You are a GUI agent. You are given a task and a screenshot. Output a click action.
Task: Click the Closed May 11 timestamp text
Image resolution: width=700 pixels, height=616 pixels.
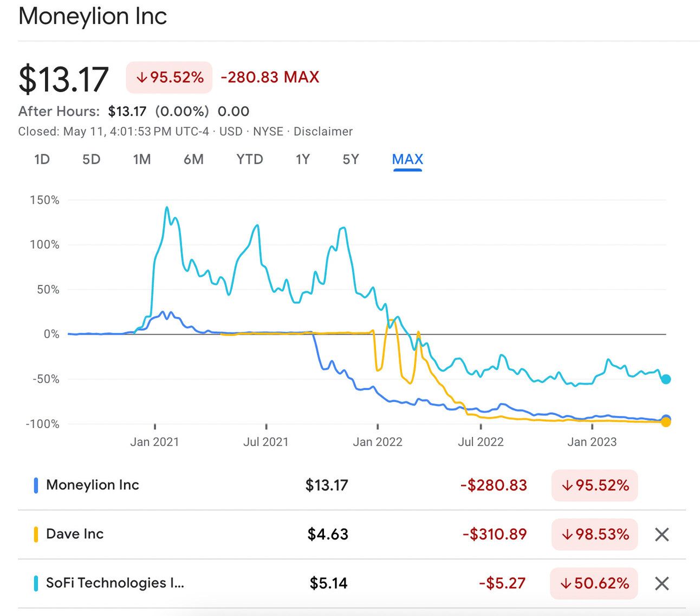[x=114, y=132]
